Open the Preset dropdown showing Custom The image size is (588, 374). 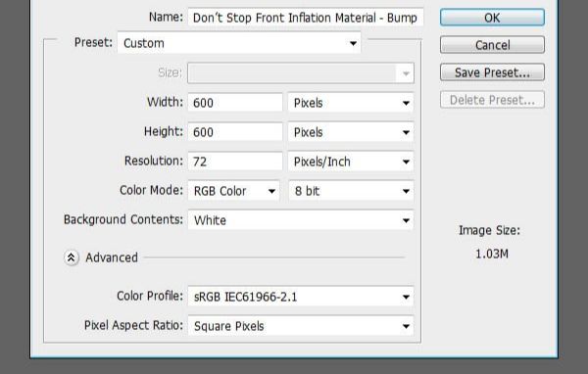[x=239, y=43]
